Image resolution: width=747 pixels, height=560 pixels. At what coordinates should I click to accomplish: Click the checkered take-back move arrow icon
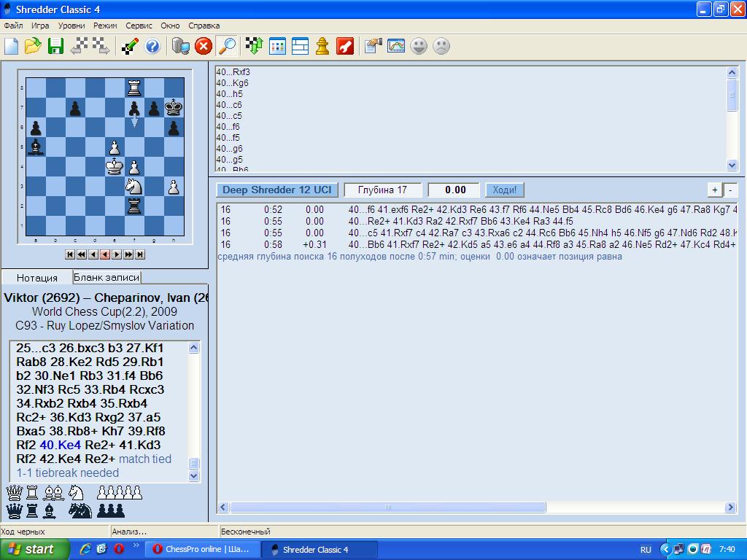(79, 46)
